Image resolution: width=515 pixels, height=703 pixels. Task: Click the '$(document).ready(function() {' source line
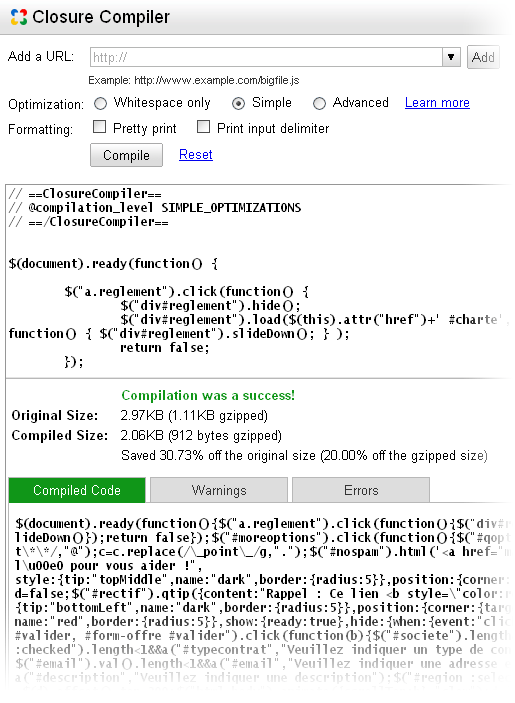point(113,264)
